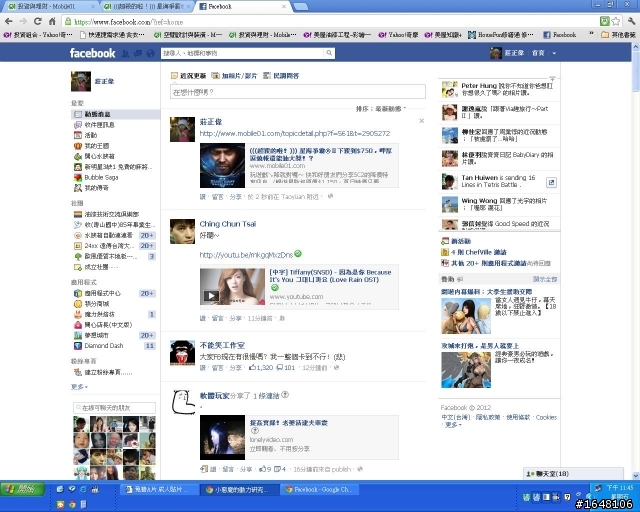The height and width of the screenshot is (512, 640).
Task: Play the Tiffany YouTube video thumbnail
Action: 232,287
